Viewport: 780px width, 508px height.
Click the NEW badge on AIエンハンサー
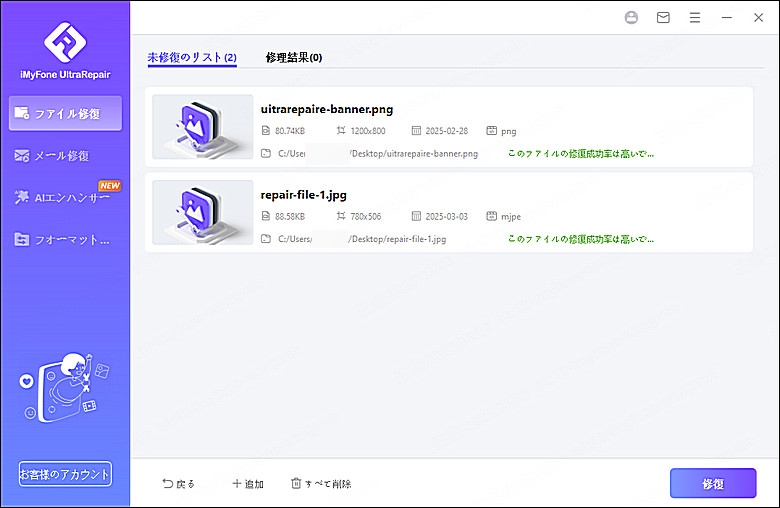coord(109,186)
